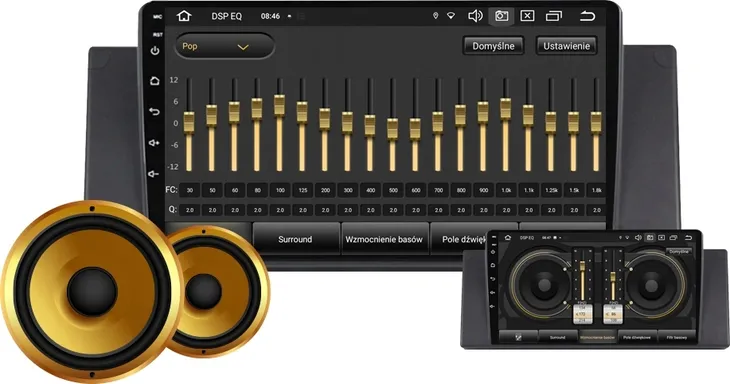Screen dimensions: 730x384
Task: Click the Q value 2.0 under FC 200
Action: coord(325,210)
